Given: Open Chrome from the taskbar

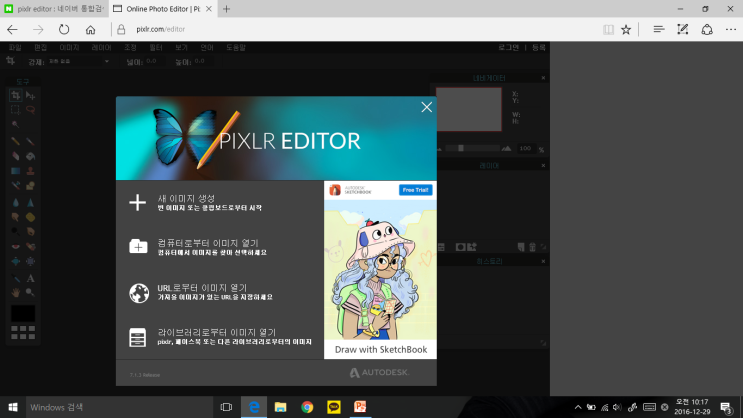Looking at the screenshot, I should pos(307,407).
